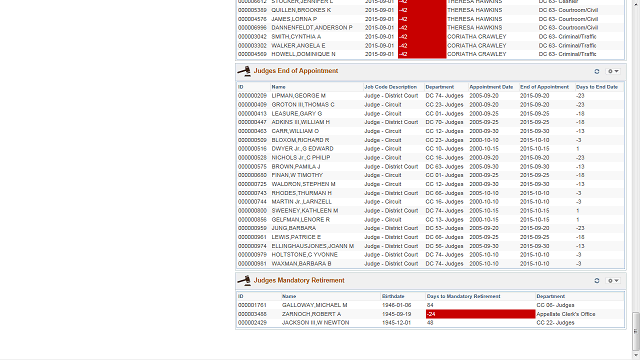The width and height of the screenshot is (640, 360).
Task: Select JACKSON III,W NEWTON entry
Action: click(x=430, y=323)
